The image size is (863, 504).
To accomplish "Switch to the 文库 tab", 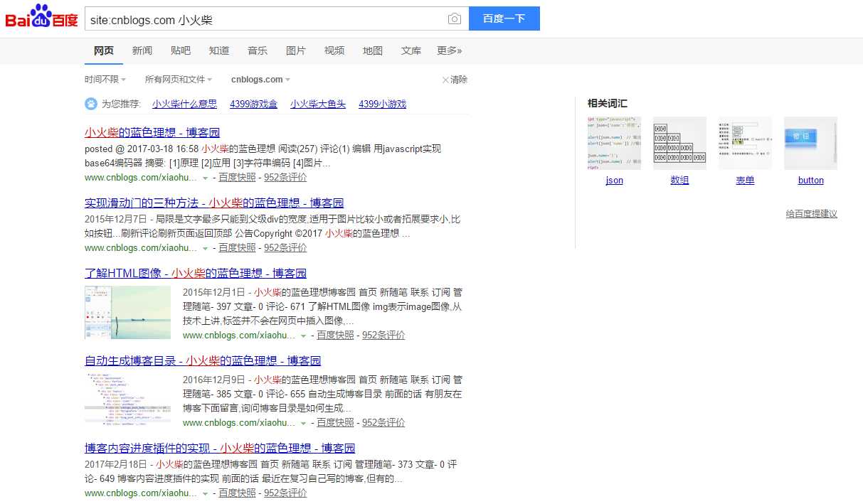I will 411,50.
